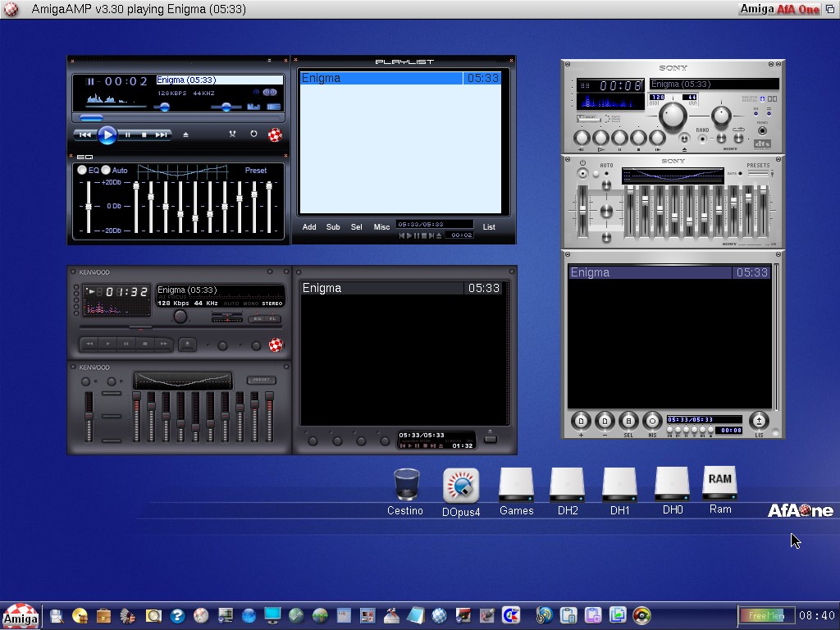This screenshot has height=630, width=840.
Task: Enable the Auto option in blue equalizer
Action: [106, 170]
